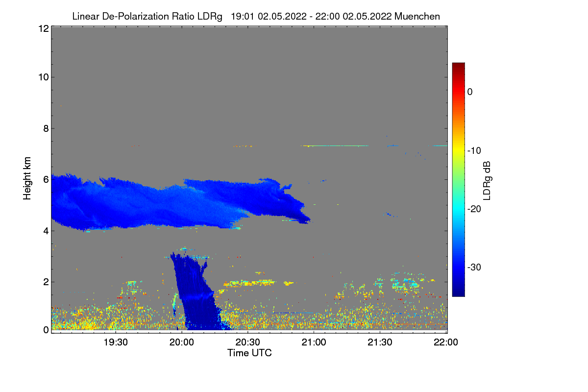
Task: Click the plot title 'Linear De-Polarization Ratio LDRg'
Action: (x=147, y=16)
